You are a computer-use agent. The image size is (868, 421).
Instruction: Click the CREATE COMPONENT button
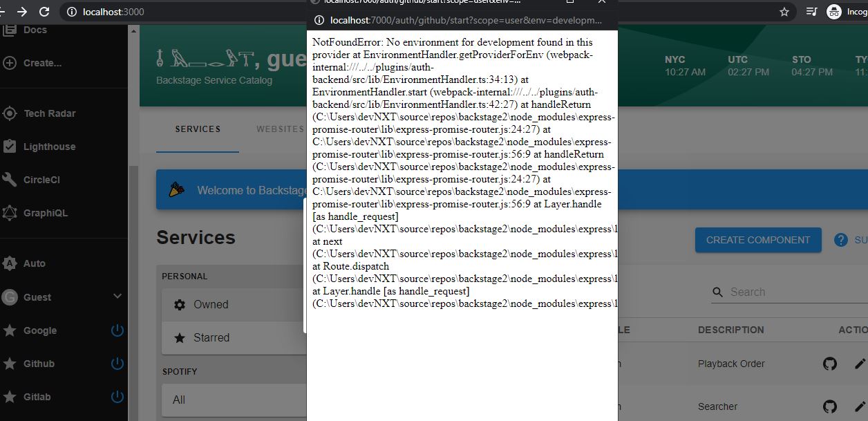[x=758, y=240]
